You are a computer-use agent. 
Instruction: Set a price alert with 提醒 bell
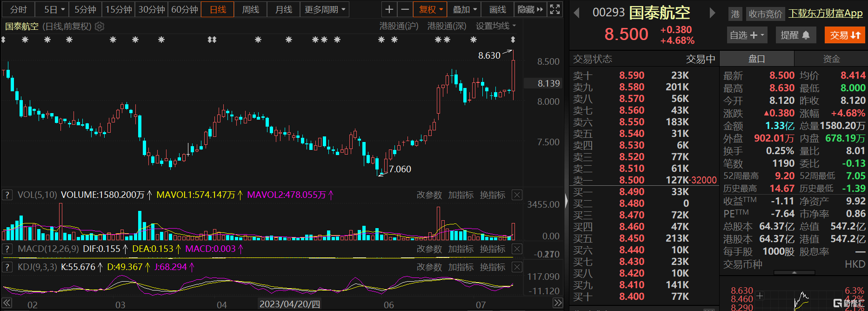pyautogui.click(x=795, y=35)
